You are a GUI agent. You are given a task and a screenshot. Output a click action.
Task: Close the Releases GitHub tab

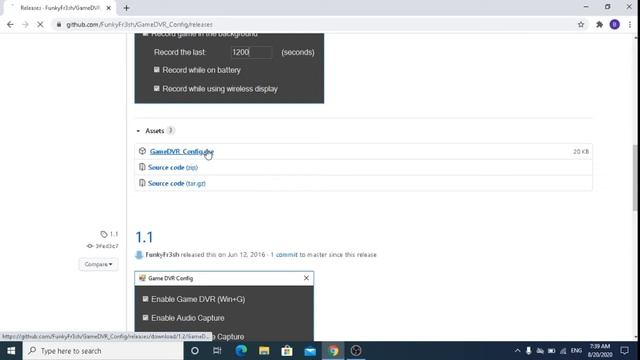[x=109, y=8]
